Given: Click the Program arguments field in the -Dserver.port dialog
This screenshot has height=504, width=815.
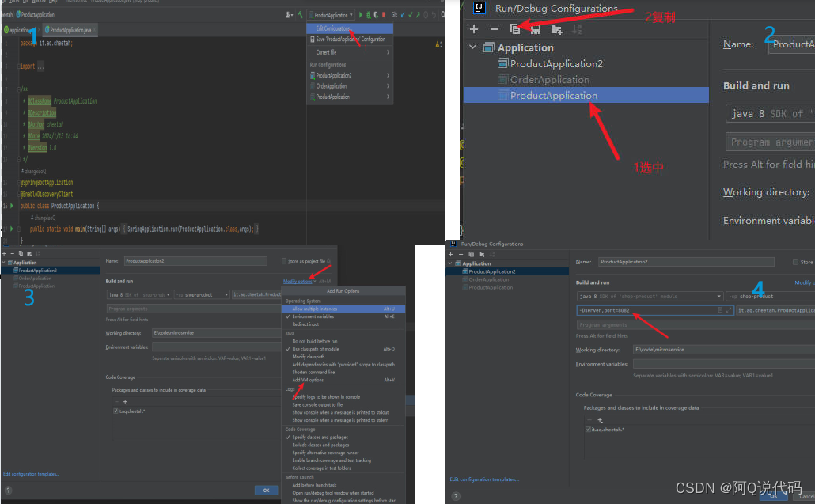Looking at the screenshot, I should pos(696,324).
